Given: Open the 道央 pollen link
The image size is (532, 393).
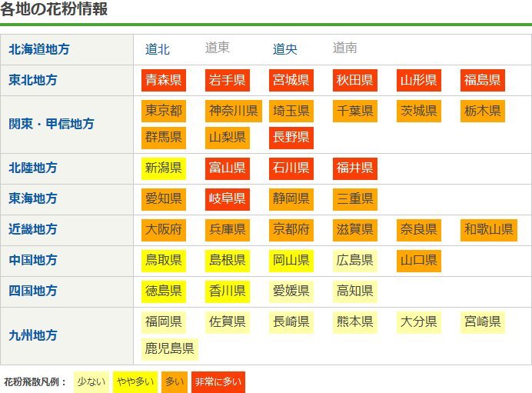Looking at the screenshot, I should (285, 49).
